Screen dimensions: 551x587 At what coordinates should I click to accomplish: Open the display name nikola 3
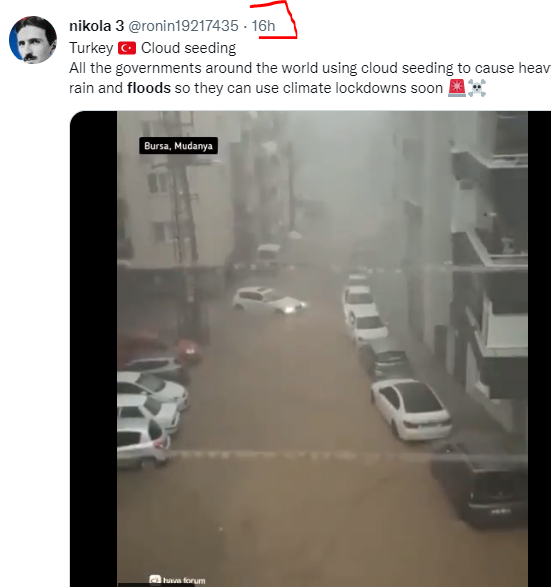(x=97, y=26)
